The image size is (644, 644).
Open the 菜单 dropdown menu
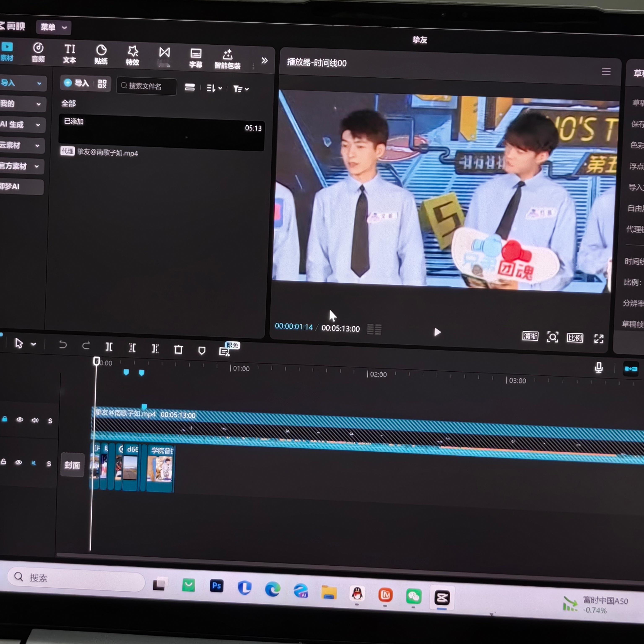(54, 27)
